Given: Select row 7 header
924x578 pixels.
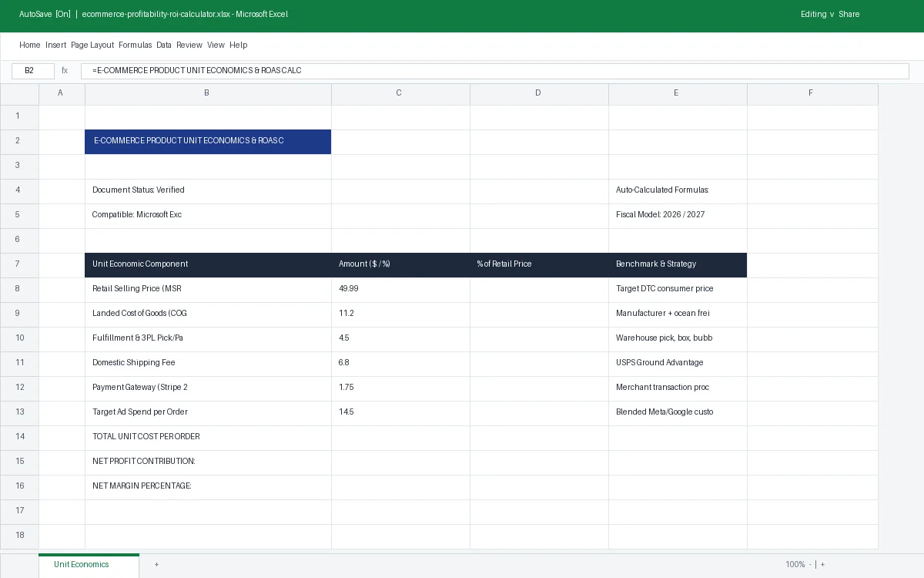Looking at the screenshot, I should click(19, 264).
